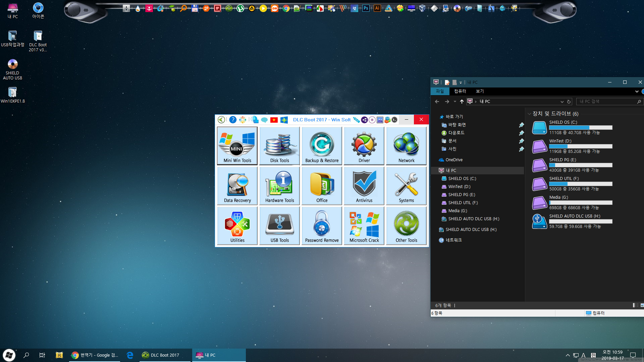Select 바탕 화면 in navigation pane
Image resolution: width=644 pixels, height=362 pixels.
(457, 125)
